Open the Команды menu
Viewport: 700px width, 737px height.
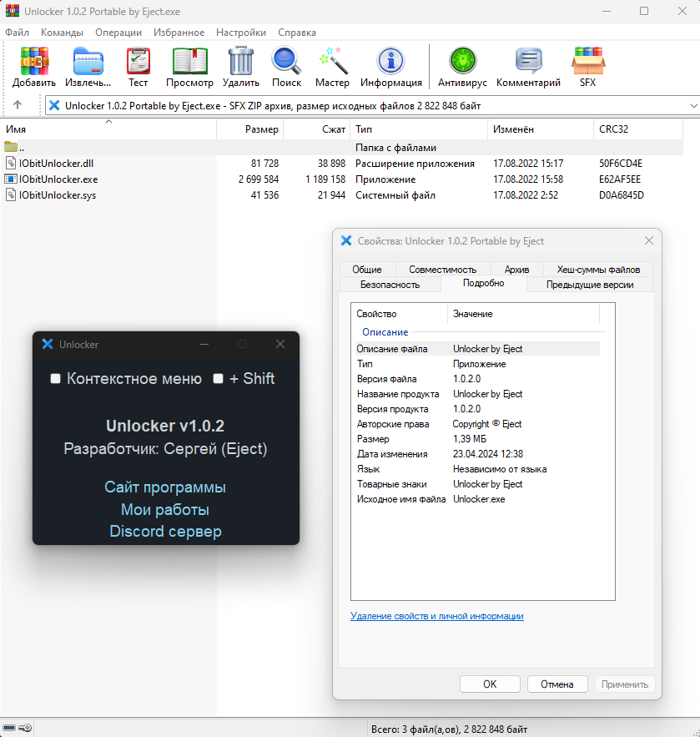pos(62,33)
